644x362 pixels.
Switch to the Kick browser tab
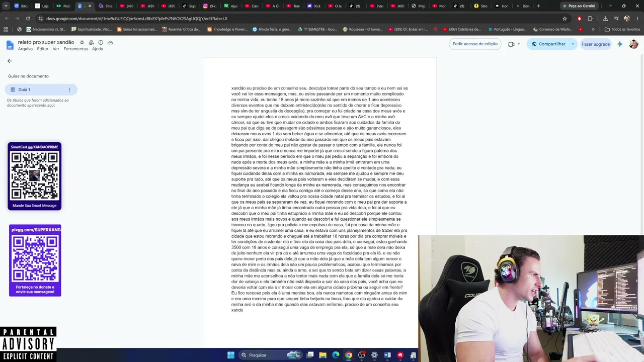[314, 6]
